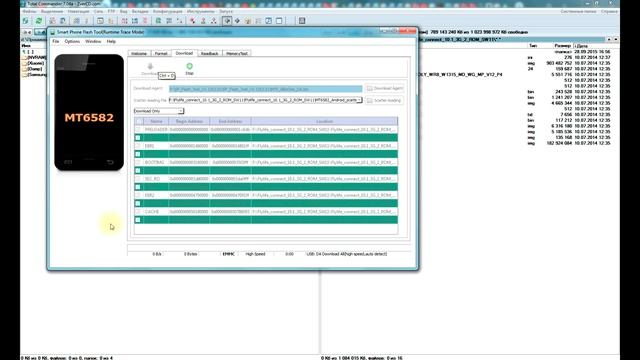Open the Download Only mode dropdown
The height and width of the screenshot is (360, 640).
[x=159, y=111]
